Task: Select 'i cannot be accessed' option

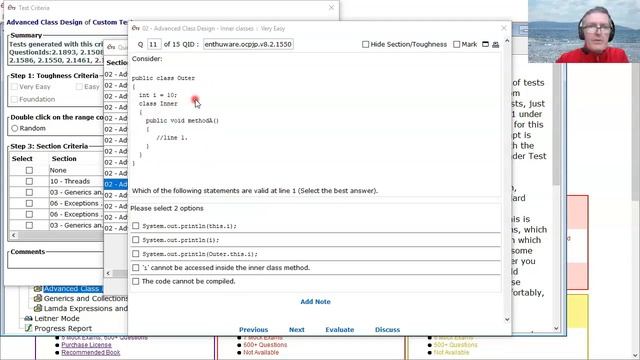Action: (136, 267)
